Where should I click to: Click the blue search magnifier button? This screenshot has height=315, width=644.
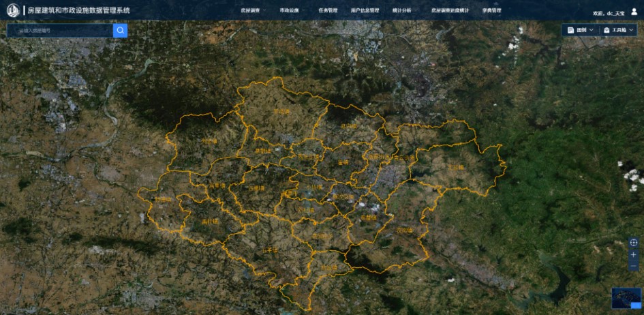[120, 30]
